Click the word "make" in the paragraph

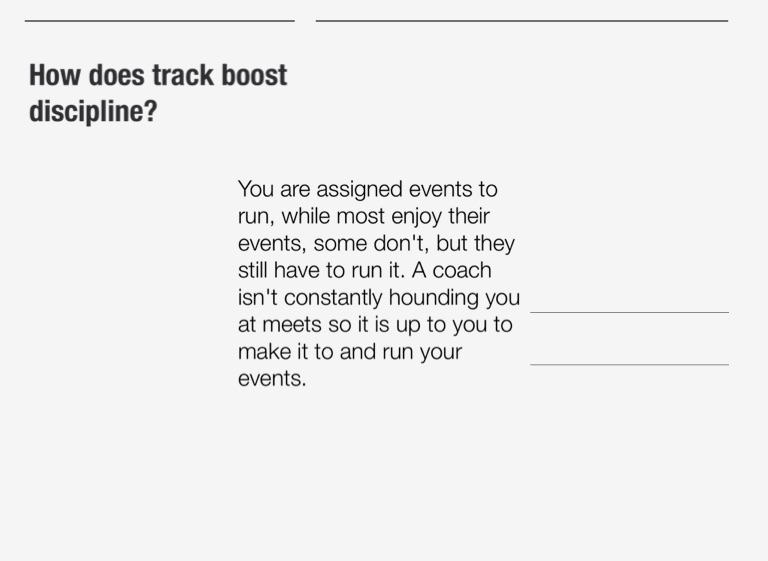point(264,352)
